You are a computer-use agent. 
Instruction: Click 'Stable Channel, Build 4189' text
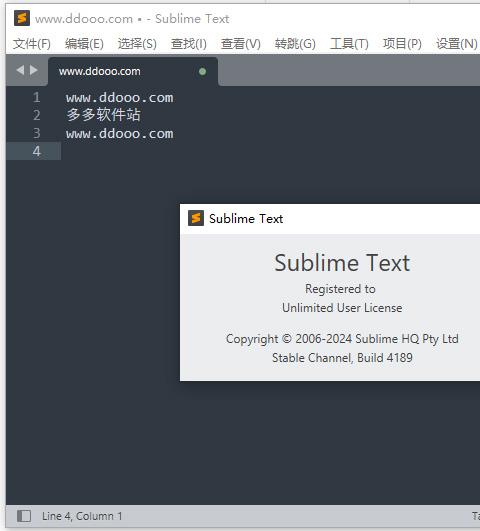(342, 358)
